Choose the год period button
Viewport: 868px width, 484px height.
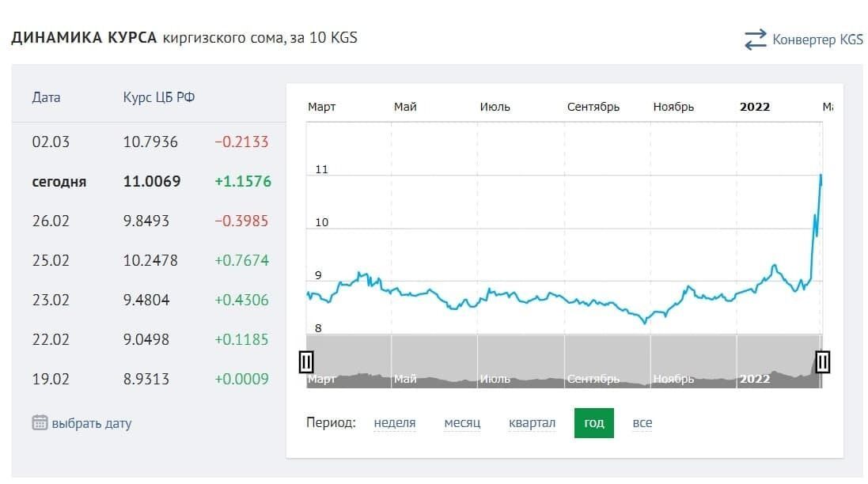(x=594, y=423)
